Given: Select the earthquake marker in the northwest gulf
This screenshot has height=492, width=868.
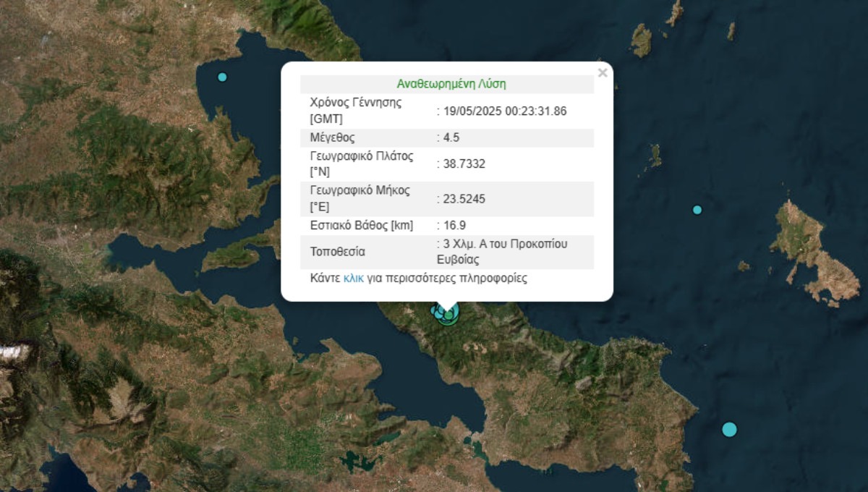Looking at the screenshot, I should point(222,77).
